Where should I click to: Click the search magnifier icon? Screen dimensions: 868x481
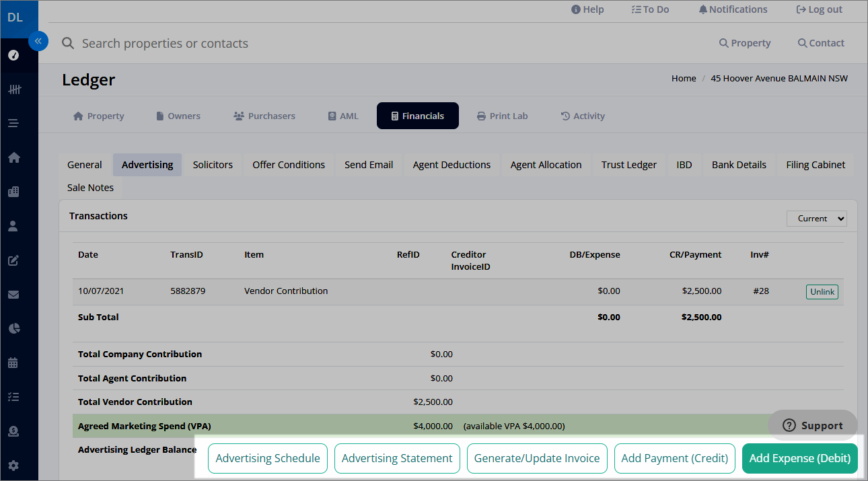pos(68,43)
